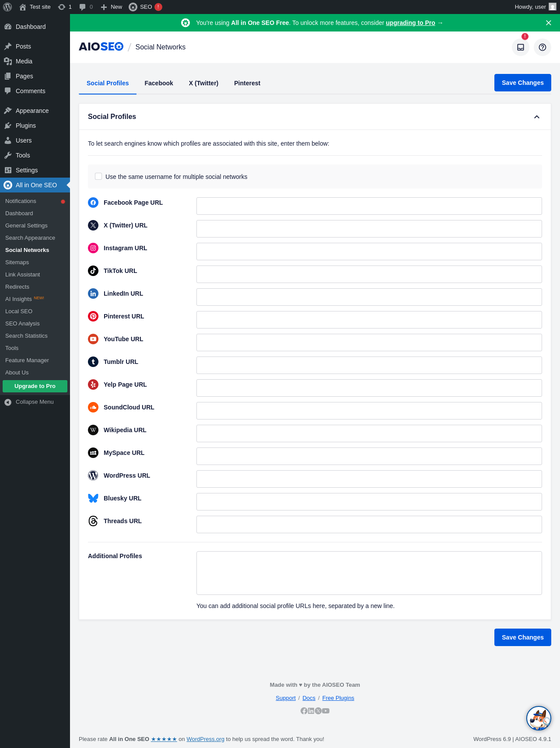Click the Instagram URL input field
Viewport: 560px width, 748px height.
[x=369, y=252]
